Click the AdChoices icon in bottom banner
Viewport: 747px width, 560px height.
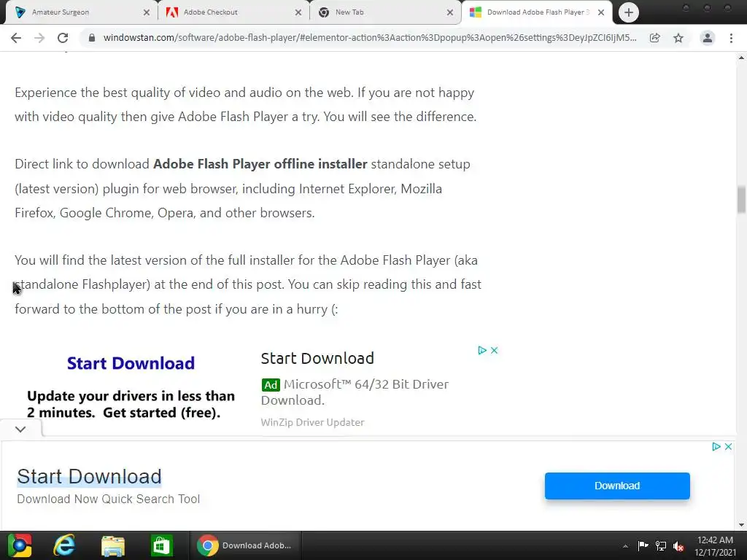coord(716,447)
